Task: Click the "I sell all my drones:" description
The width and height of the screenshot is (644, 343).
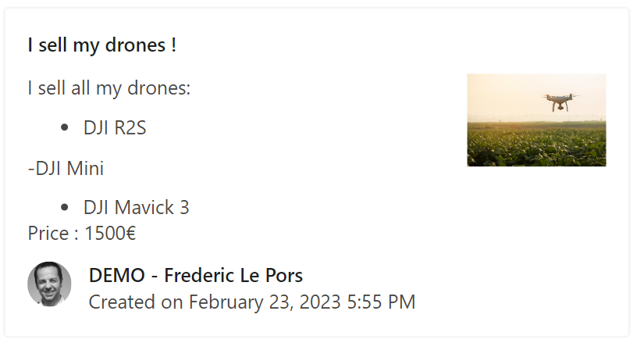Action: click(109, 88)
